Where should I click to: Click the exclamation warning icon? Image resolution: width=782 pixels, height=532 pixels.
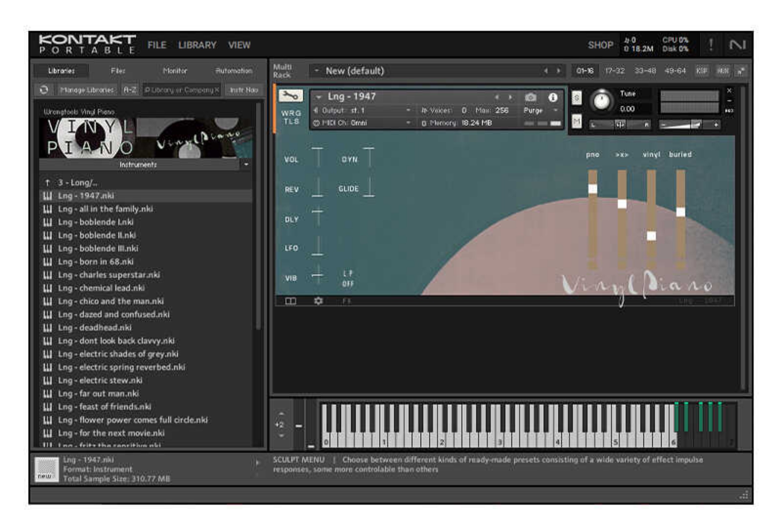710,45
